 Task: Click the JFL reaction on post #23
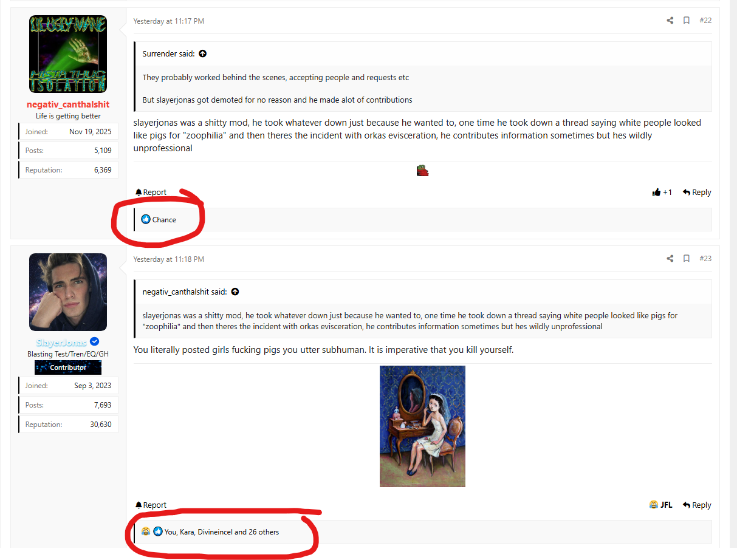[661, 505]
